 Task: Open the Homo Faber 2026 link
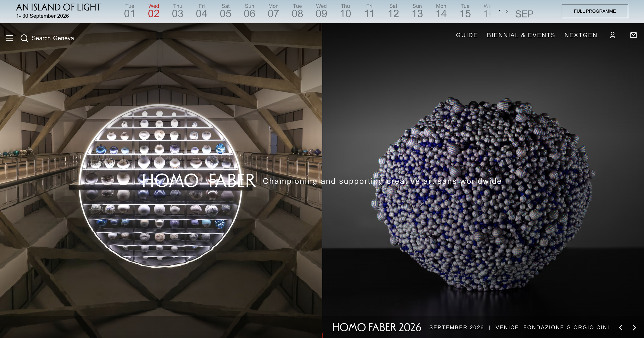pyautogui.click(x=377, y=327)
